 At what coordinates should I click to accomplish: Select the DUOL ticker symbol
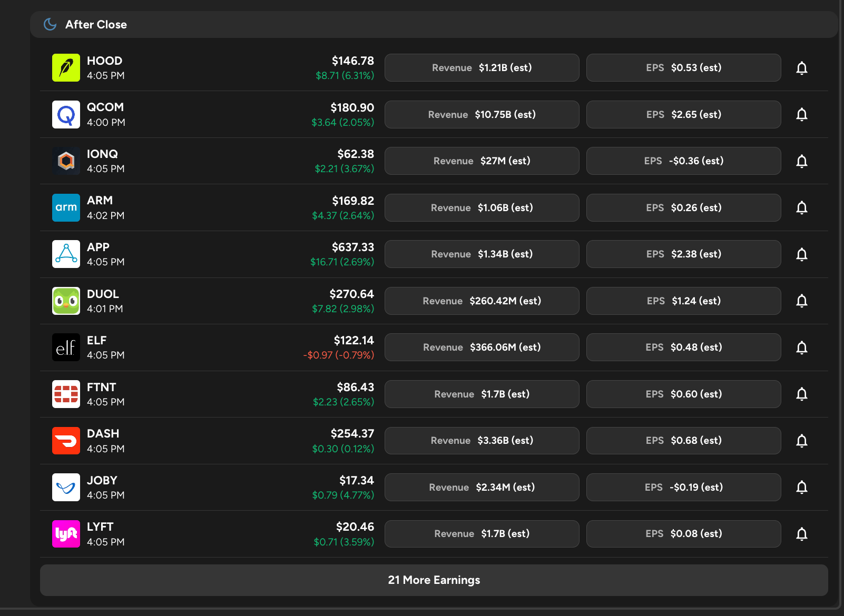point(103,294)
